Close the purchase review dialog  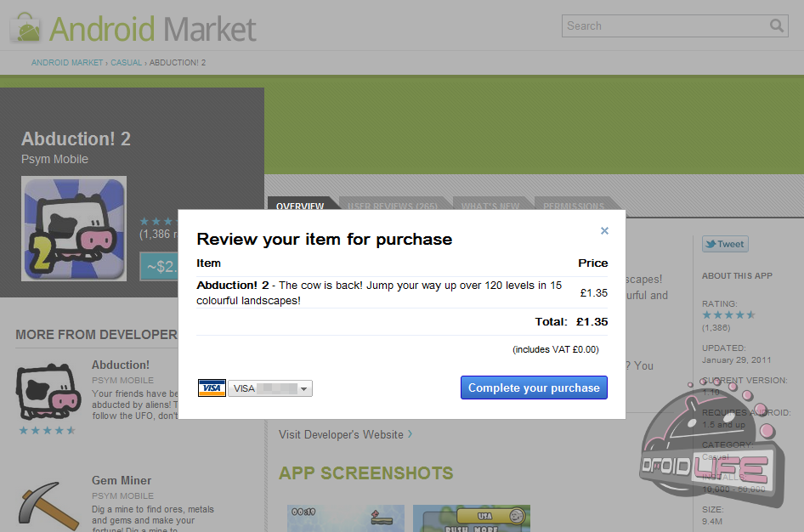coord(604,230)
